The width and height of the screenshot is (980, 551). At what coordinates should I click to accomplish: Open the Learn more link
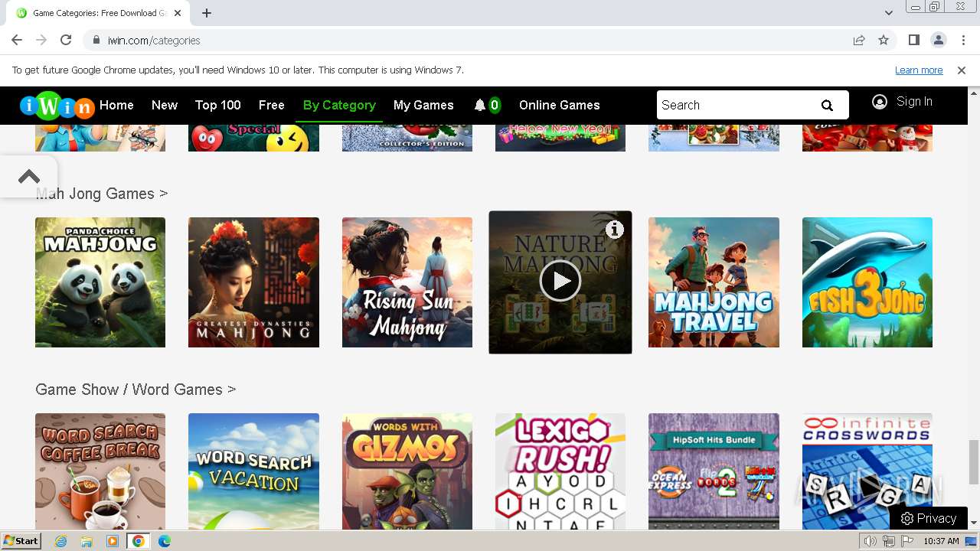point(919,70)
